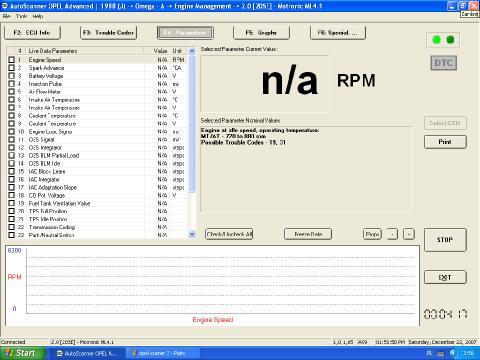Click the Unit column header
480x360 pixels.
(x=179, y=51)
